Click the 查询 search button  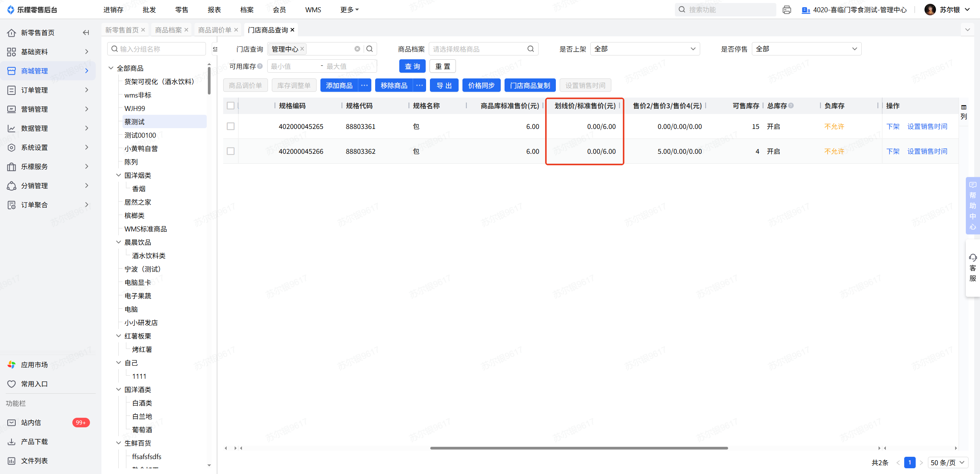pos(412,66)
